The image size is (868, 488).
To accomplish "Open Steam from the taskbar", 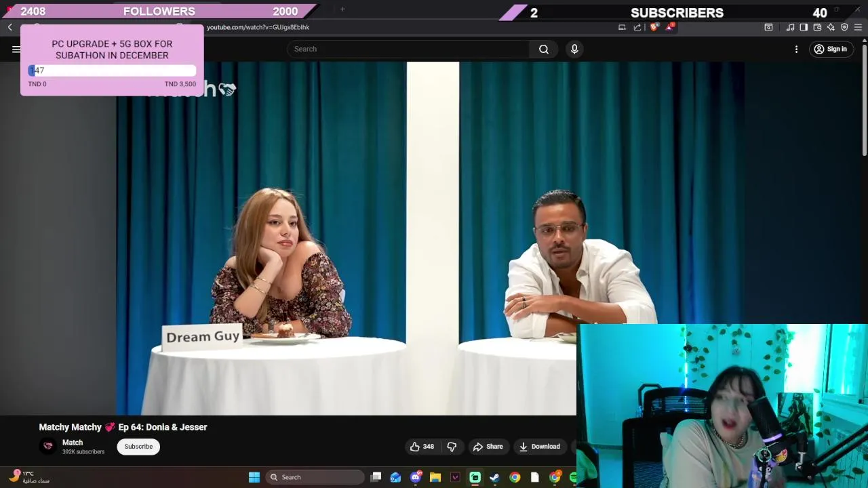I will coord(495,477).
